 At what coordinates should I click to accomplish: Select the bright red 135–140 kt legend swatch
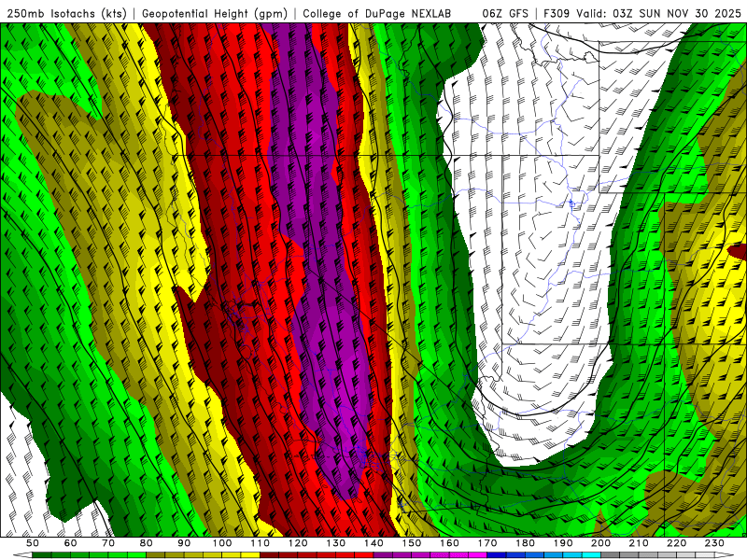click(x=364, y=555)
